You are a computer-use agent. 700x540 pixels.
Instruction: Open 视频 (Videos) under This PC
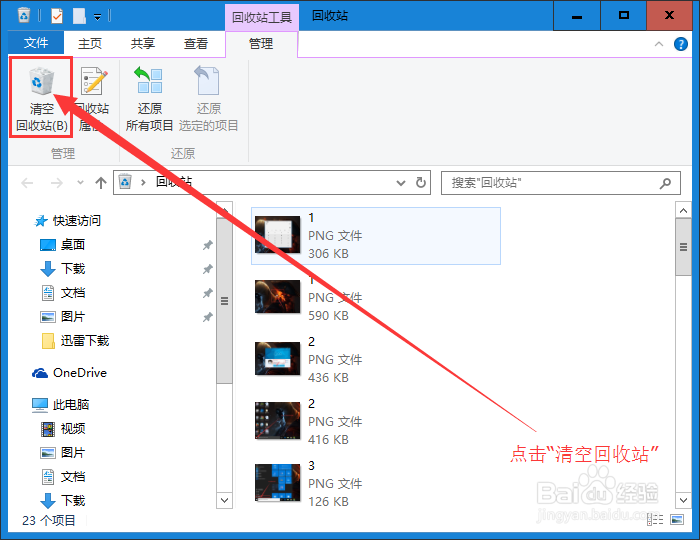click(62, 429)
